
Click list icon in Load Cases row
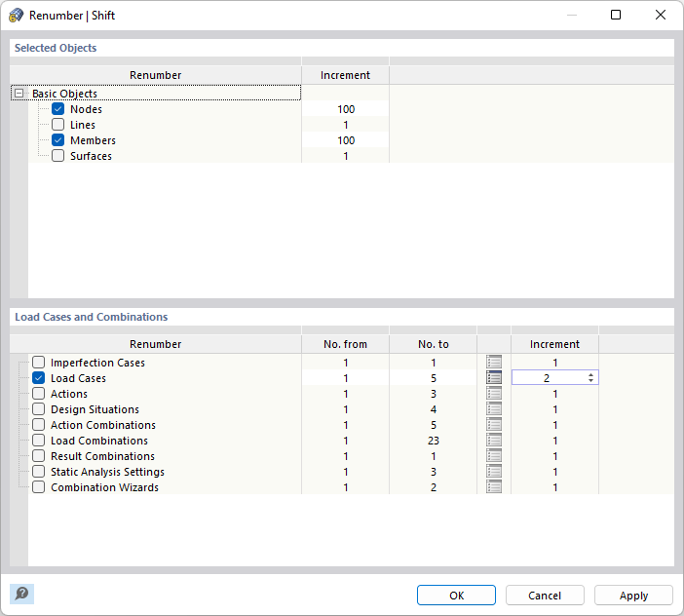494,378
